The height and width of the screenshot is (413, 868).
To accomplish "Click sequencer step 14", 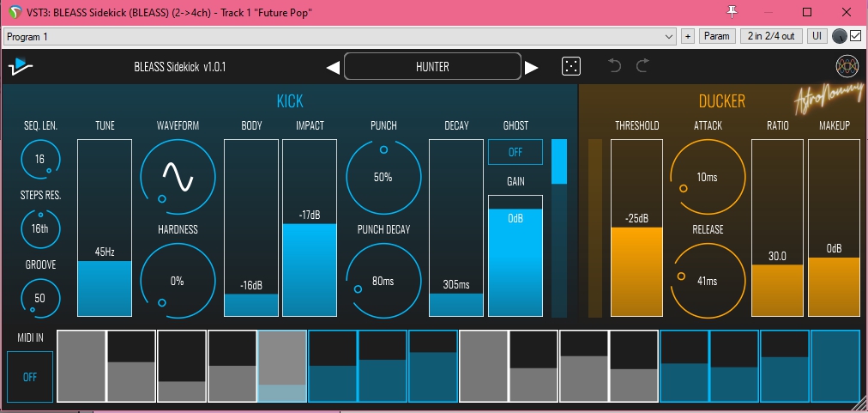I will point(734,366).
